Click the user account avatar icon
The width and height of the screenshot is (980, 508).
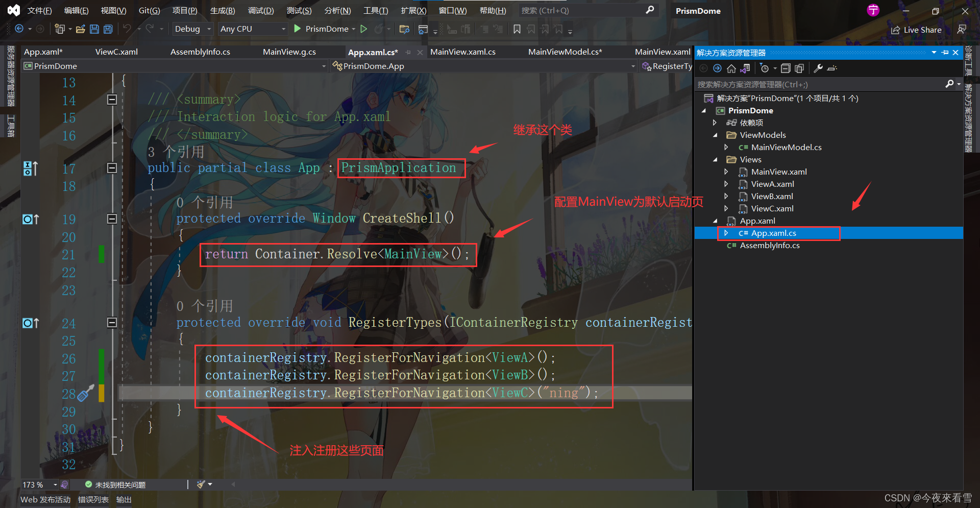click(873, 10)
